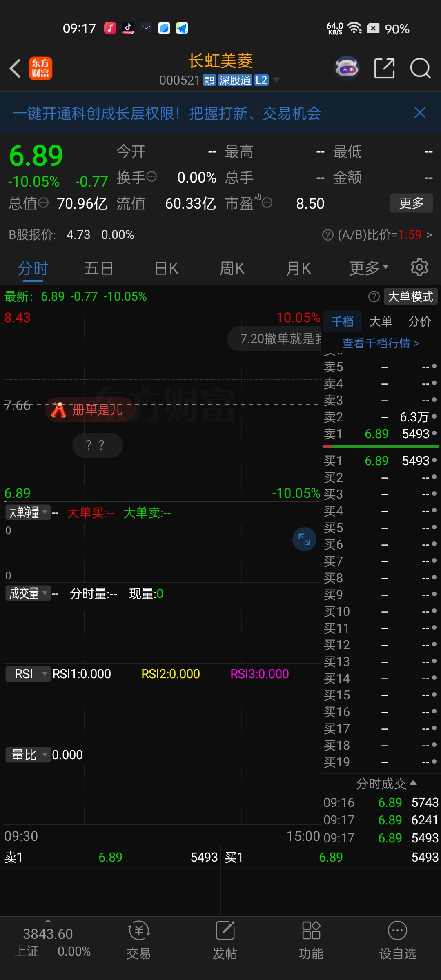Tap the battery 90% indicator

point(388,29)
